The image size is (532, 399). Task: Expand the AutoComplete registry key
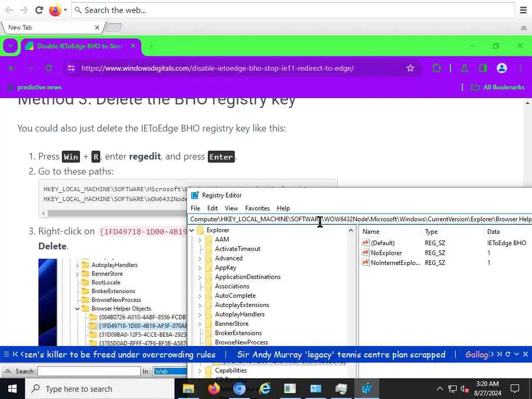[200, 296]
